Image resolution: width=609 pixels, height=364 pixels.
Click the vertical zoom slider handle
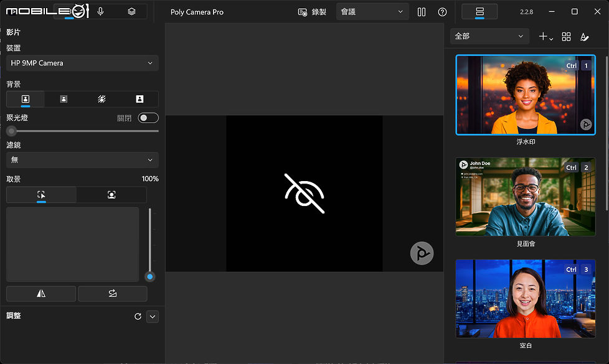tap(150, 277)
